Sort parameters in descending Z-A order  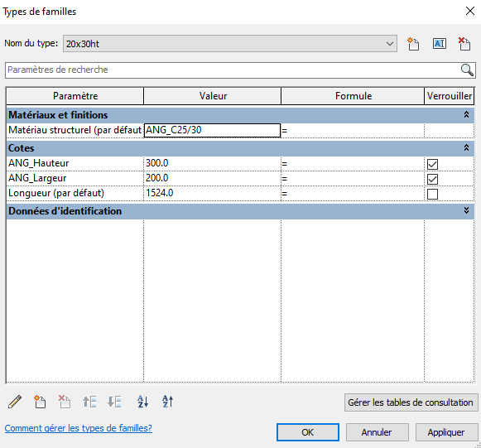(x=167, y=402)
